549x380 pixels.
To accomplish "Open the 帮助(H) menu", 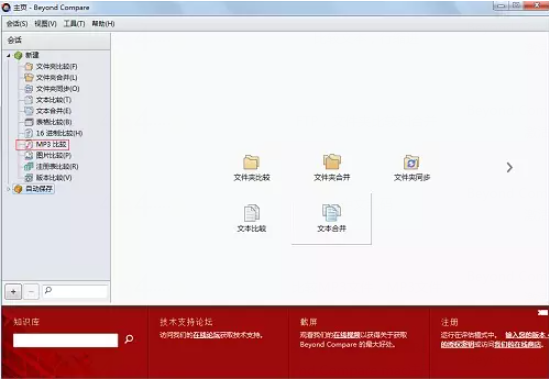I will tap(103, 24).
